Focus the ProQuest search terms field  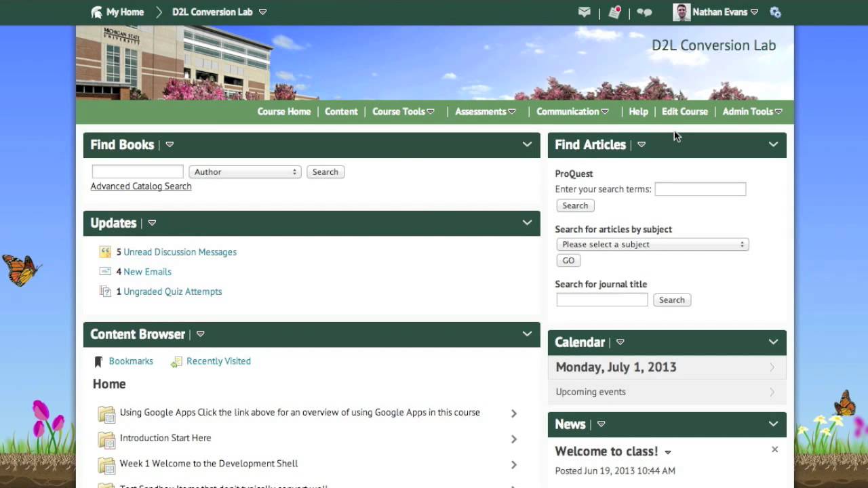coord(701,190)
